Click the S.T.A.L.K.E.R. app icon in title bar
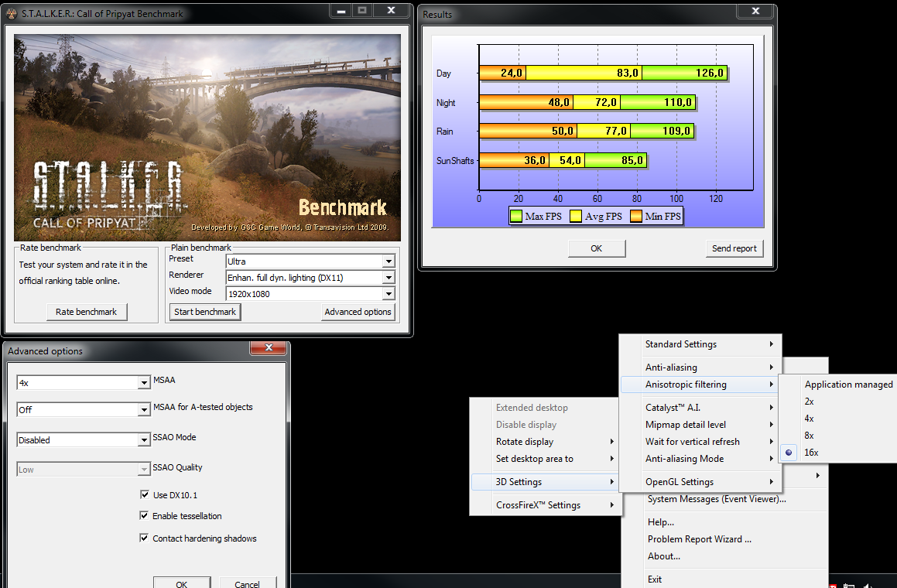The height and width of the screenshot is (588, 897). tap(11, 14)
